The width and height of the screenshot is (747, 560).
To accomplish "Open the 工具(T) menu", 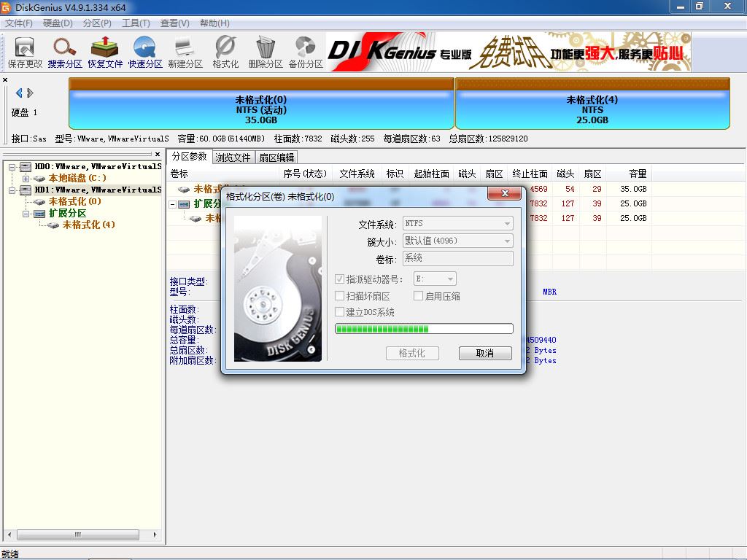I will coord(136,23).
